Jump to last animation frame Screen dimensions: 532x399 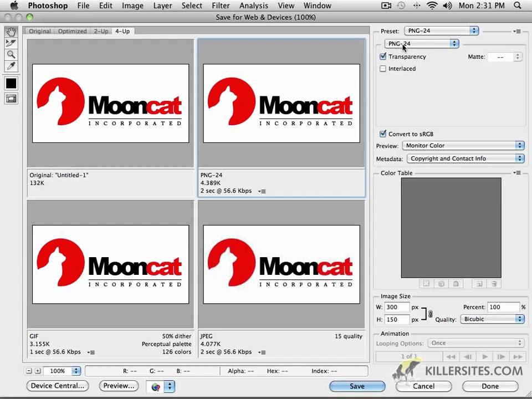(x=518, y=356)
